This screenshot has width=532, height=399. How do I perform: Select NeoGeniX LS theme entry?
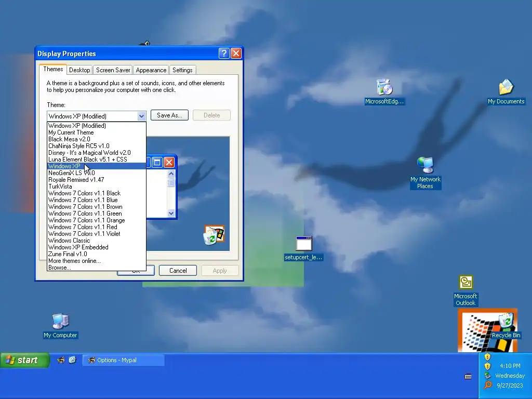pyautogui.click(x=96, y=173)
